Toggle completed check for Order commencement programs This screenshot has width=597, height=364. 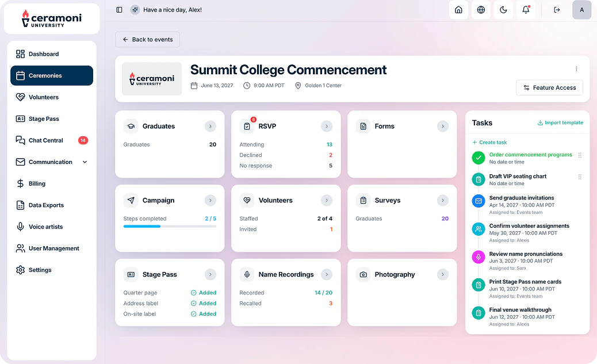478,158
